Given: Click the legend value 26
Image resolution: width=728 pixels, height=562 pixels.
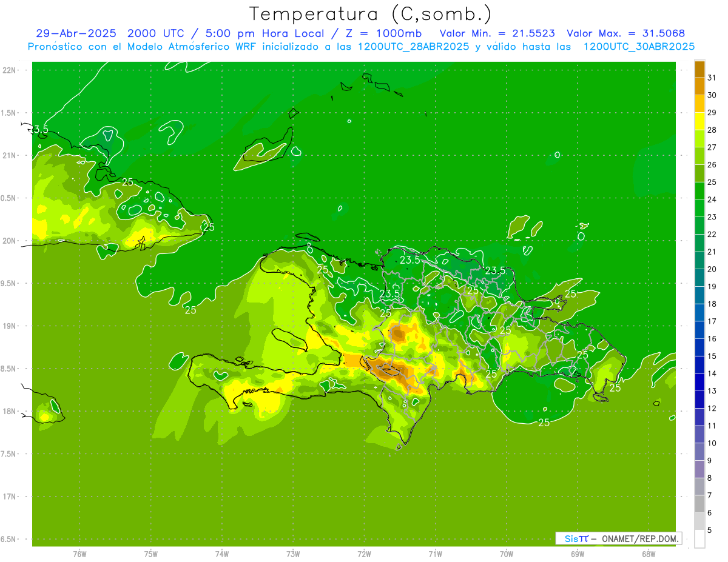Looking at the screenshot, I should click(x=712, y=165).
